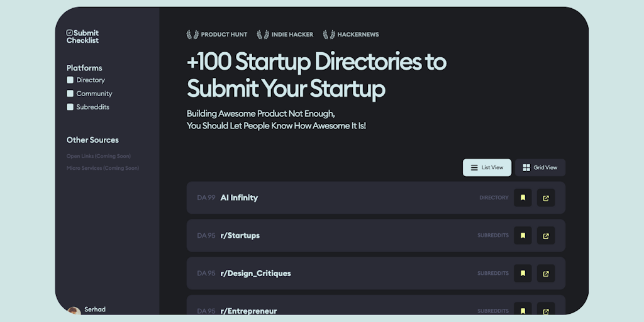Select the r/Design_Critiques list row
Viewport: 644px width, 322px height.
346,274
